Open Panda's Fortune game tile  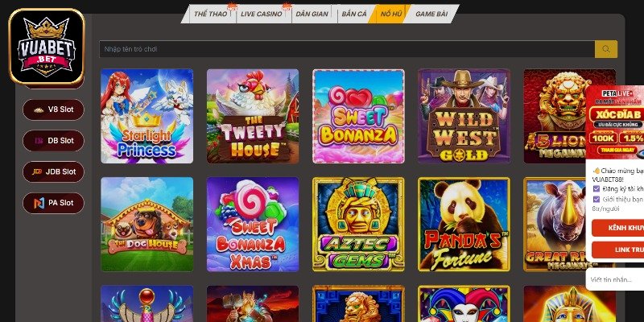click(x=464, y=225)
